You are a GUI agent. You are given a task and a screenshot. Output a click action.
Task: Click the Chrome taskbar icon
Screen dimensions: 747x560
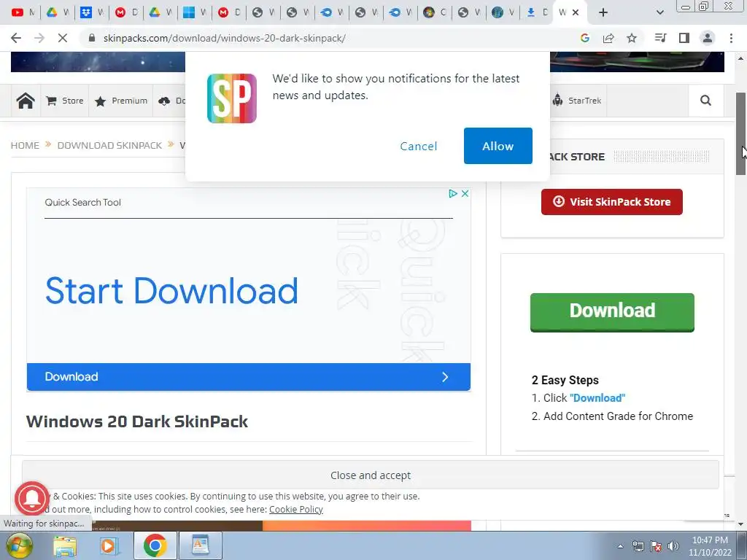[x=155, y=545]
